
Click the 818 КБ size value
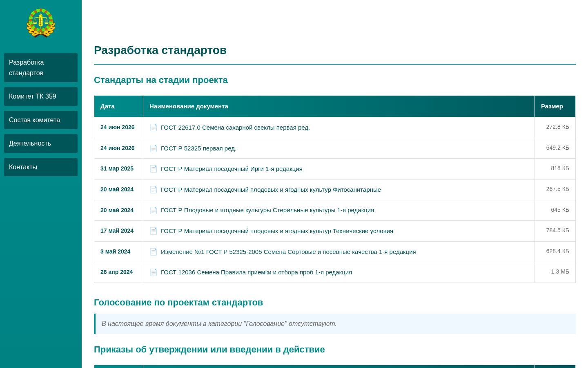pyautogui.click(x=560, y=168)
